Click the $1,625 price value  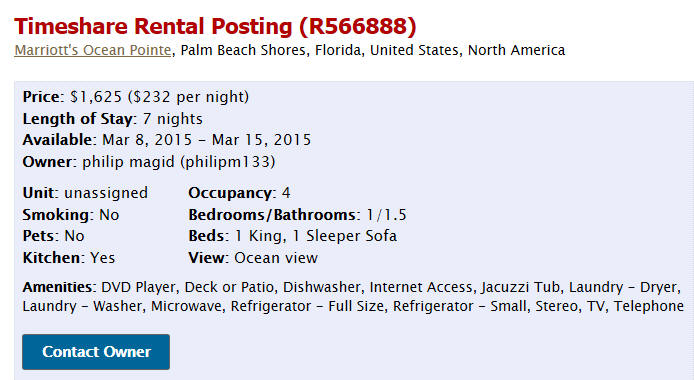pyautogui.click(x=96, y=97)
